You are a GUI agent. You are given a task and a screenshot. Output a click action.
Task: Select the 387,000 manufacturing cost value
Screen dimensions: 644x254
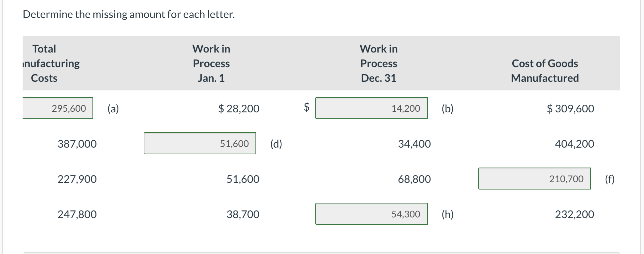pos(77,144)
